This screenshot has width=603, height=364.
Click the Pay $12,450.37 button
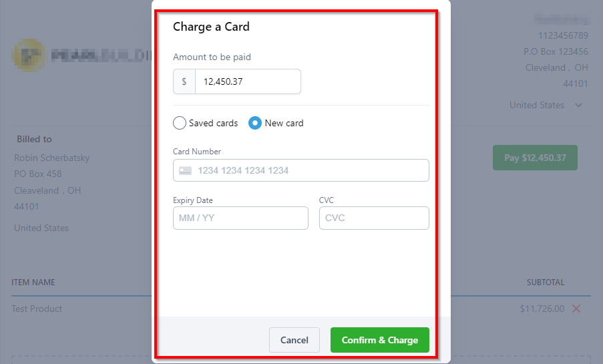(535, 158)
